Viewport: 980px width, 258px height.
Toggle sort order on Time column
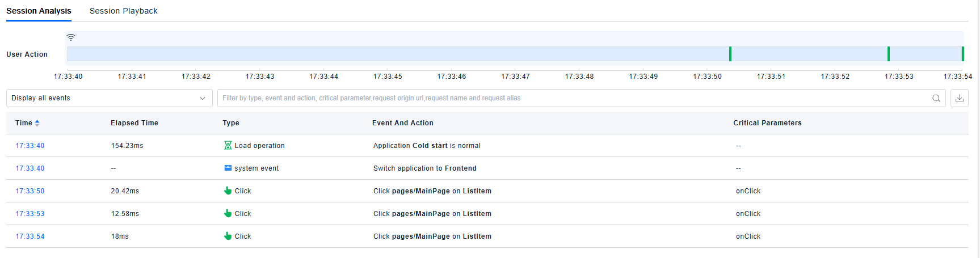37,123
